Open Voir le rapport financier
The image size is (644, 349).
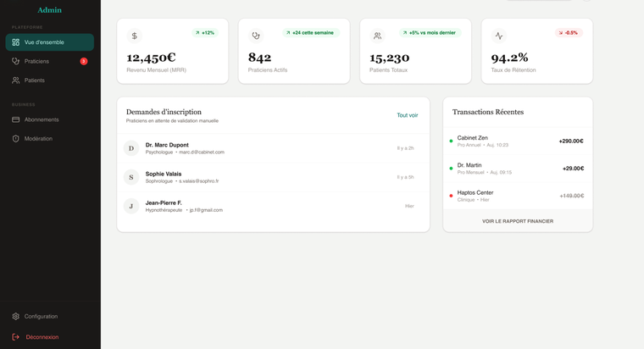point(517,221)
